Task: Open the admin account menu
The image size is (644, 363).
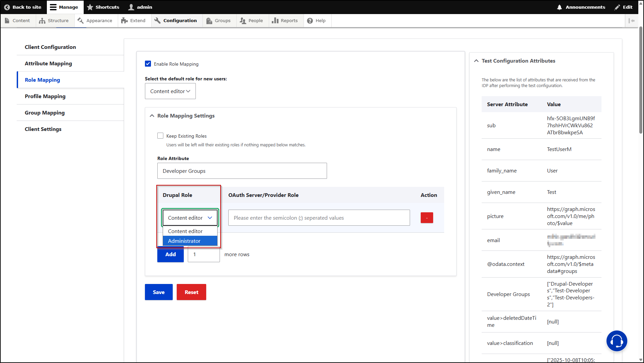Action: pos(141,7)
